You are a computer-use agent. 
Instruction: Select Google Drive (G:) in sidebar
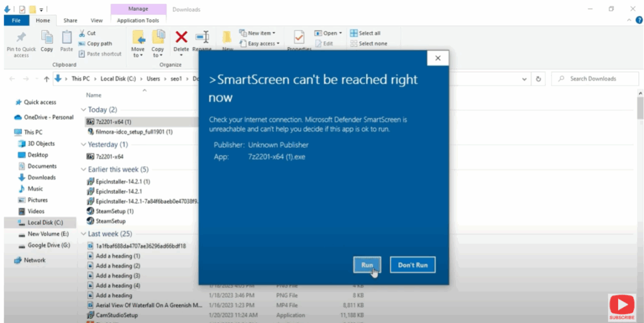point(44,246)
